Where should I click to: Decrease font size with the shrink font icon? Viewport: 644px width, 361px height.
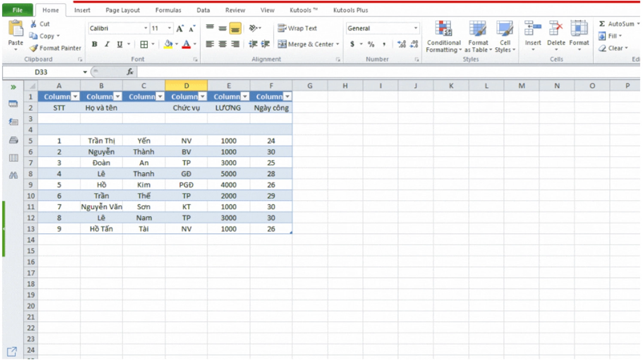point(192,28)
